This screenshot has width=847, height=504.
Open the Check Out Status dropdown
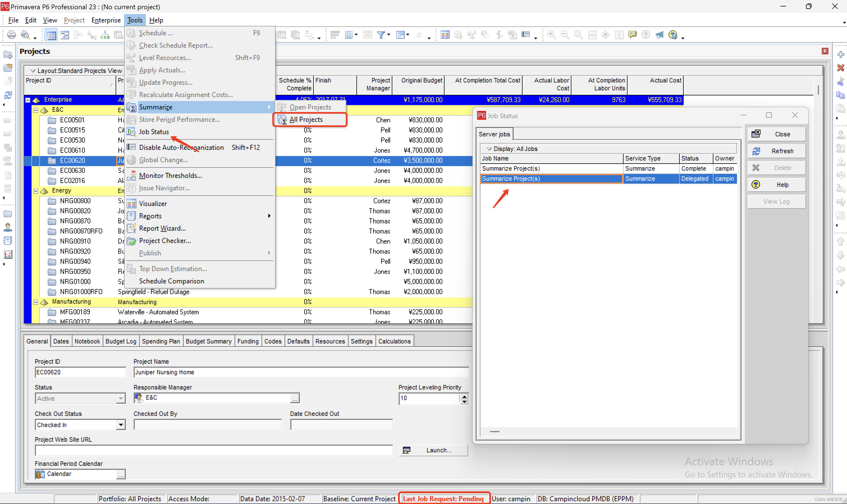(x=121, y=425)
